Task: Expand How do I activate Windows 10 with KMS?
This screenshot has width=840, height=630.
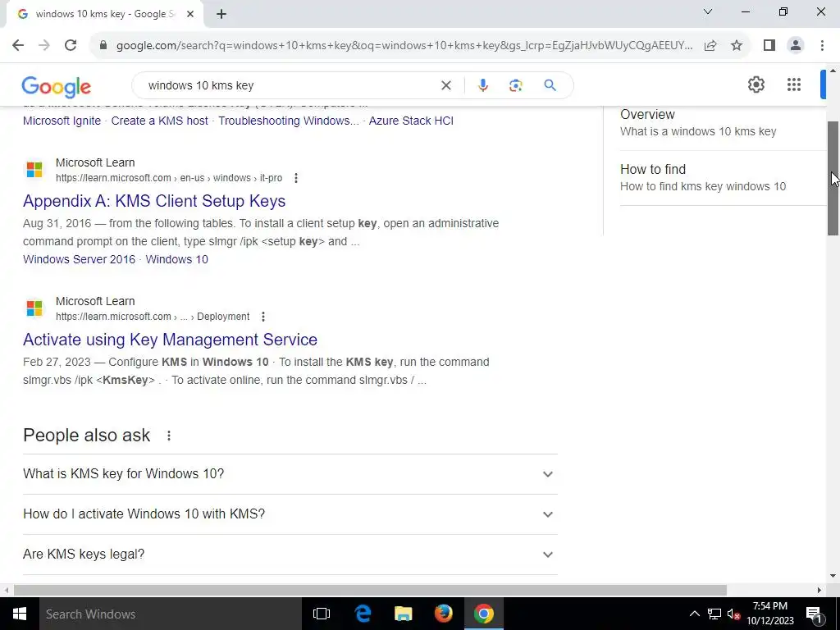Action: click(290, 514)
